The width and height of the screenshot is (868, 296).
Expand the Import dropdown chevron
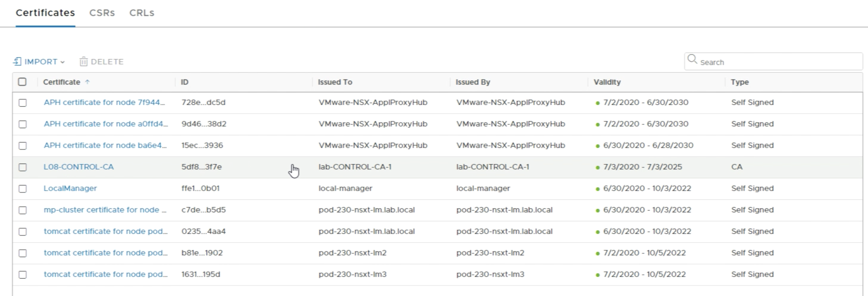click(x=63, y=62)
